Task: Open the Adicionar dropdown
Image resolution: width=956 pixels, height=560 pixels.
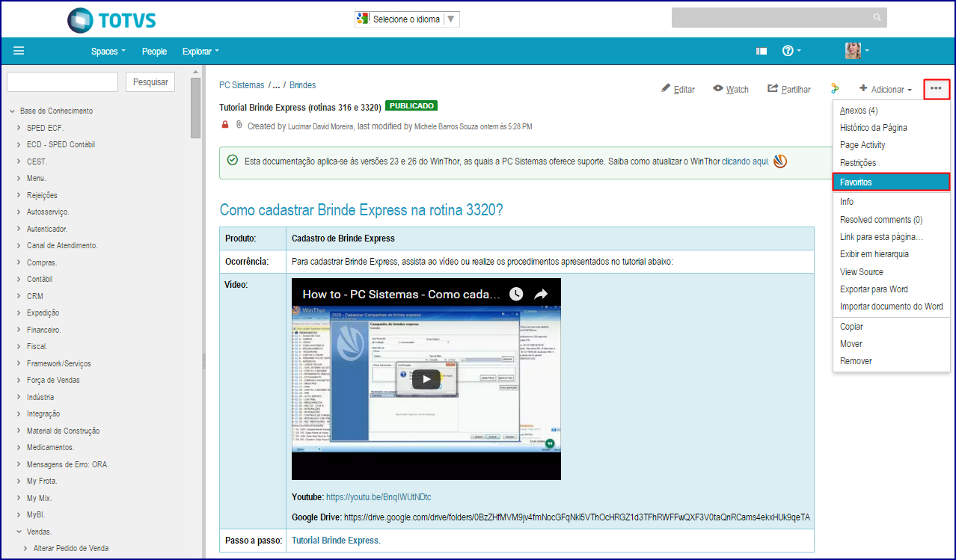Action: (886, 89)
